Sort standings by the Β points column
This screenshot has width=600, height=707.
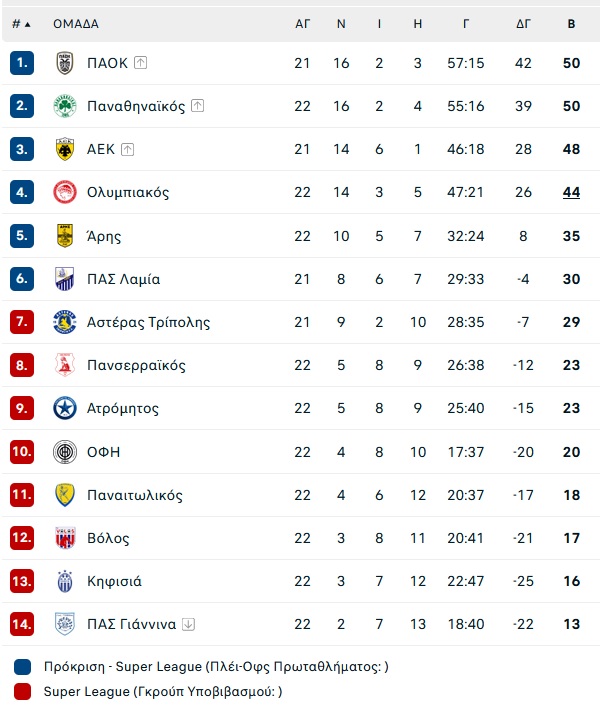tap(571, 24)
